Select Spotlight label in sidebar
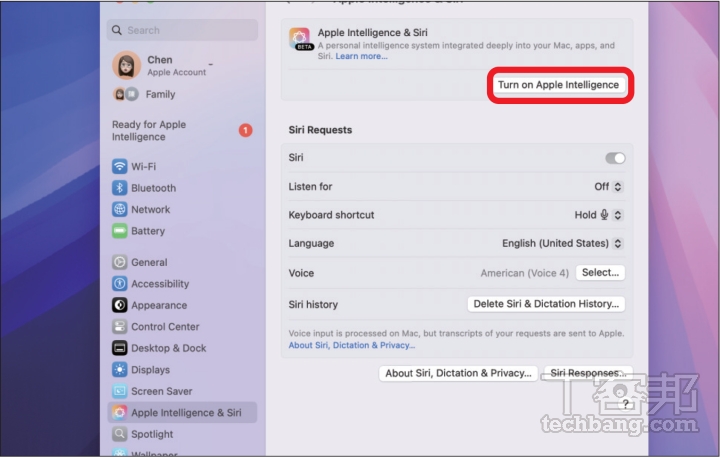 (x=152, y=434)
